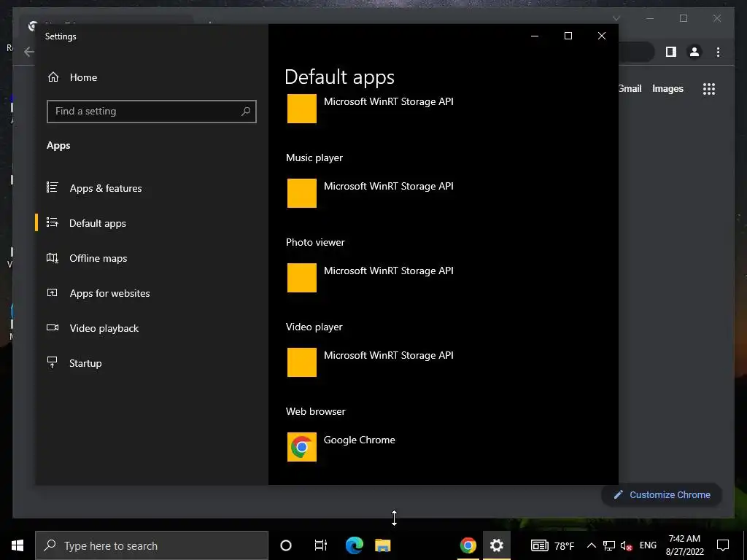
Task: Click Settings gear on taskbar
Action: click(496, 545)
